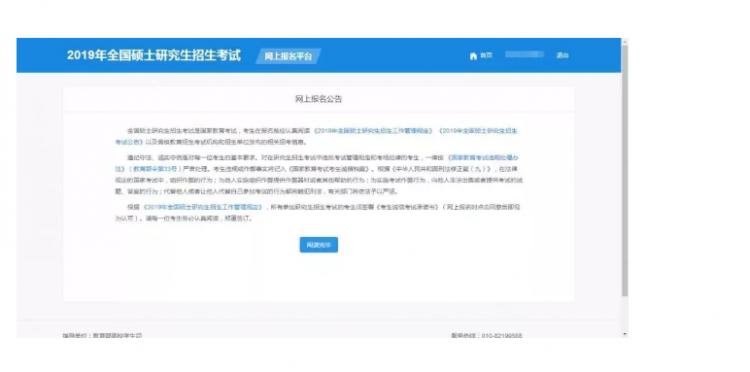
Task: Click the vertical scrollbar thumb
Action: (x=625, y=170)
